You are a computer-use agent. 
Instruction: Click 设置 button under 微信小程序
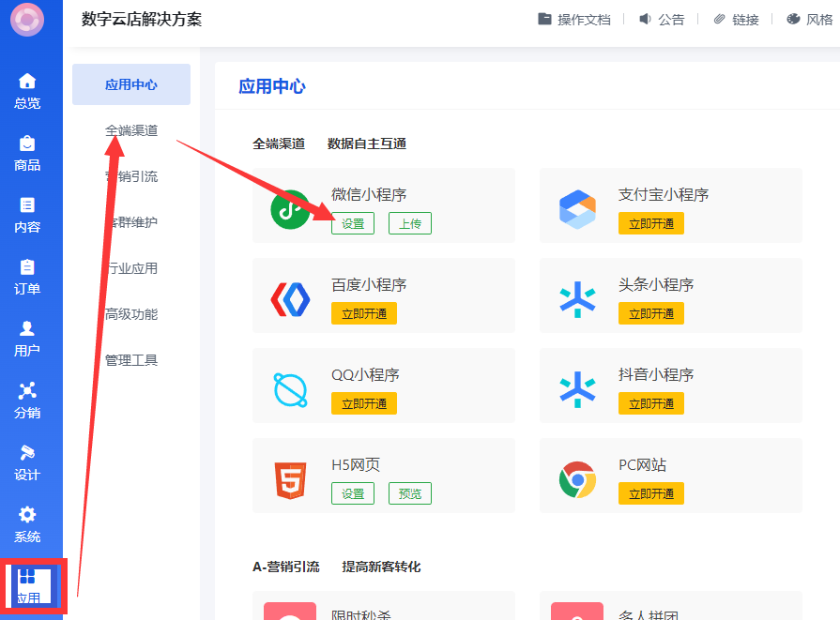coord(353,223)
